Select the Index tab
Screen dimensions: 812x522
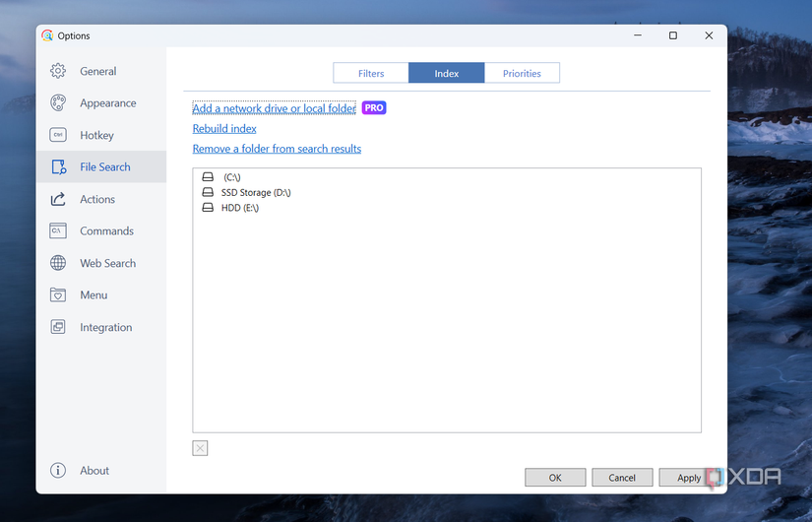pos(447,73)
